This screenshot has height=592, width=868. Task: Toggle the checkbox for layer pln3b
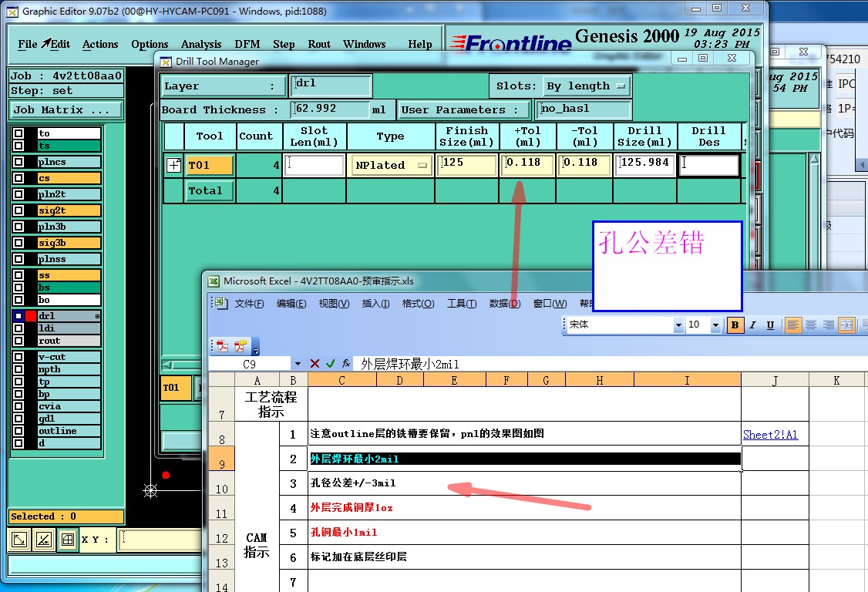coord(19,227)
